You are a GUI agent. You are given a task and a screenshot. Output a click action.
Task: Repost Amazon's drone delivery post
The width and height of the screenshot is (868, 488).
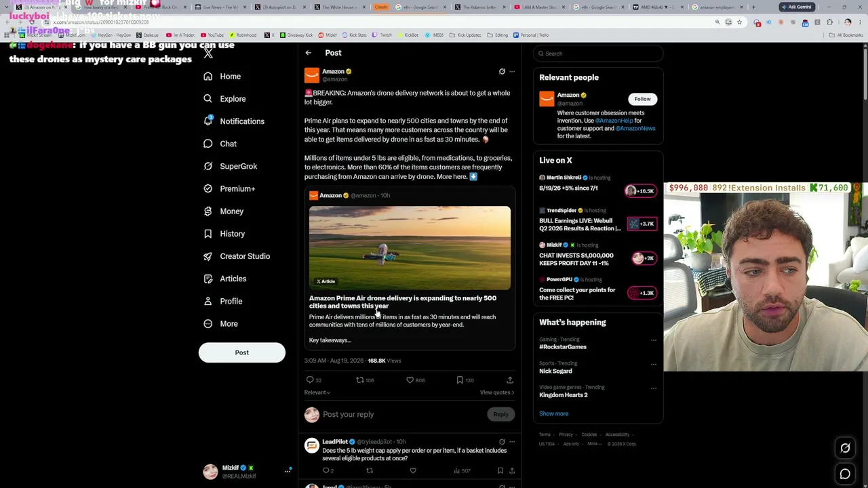pos(360,380)
